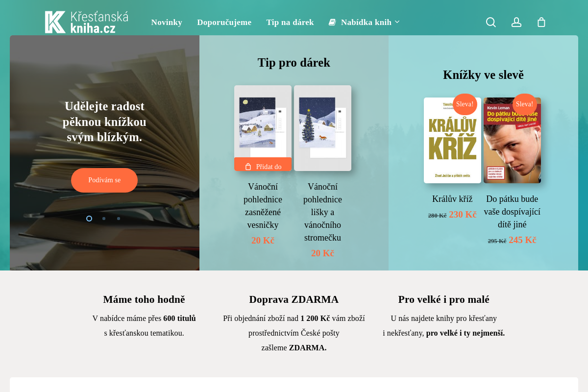Go to Tip na dárek menu
The height and width of the screenshot is (392, 588).
coord(290,22)
